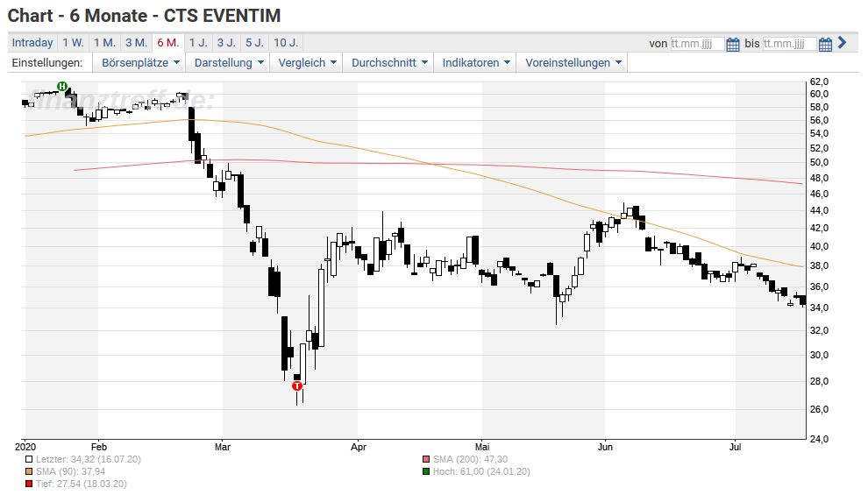The height and width of the screenshot is (502, 868).
Task: Open the 'von' date calendar picker icon
Action: [732, 44]
